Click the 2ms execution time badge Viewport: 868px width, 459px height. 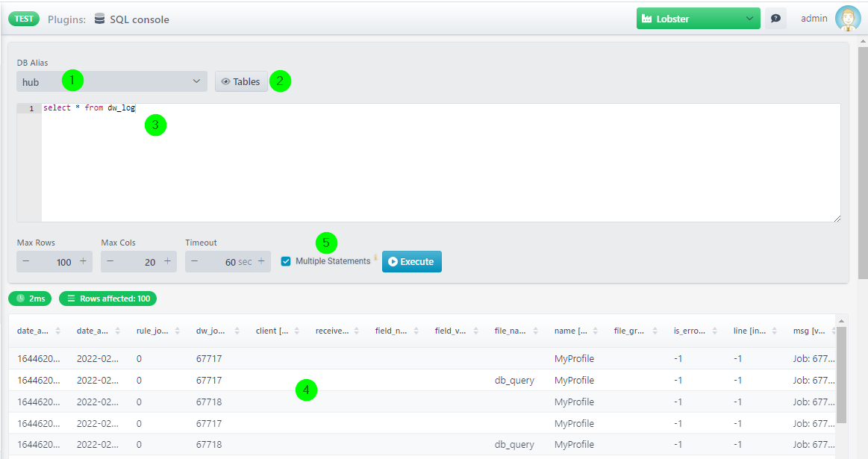point(30,299)
